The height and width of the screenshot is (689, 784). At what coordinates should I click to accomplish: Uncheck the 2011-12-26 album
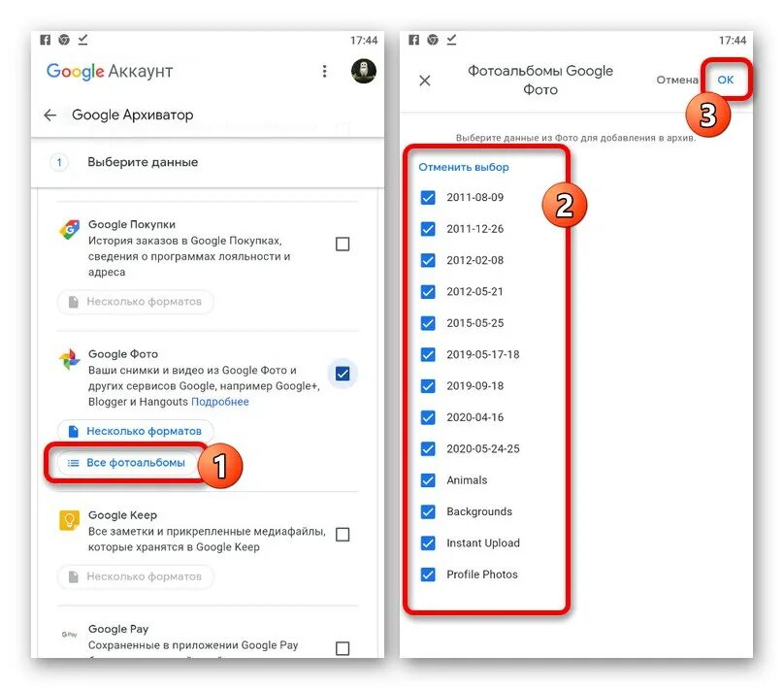pos(428,229)
